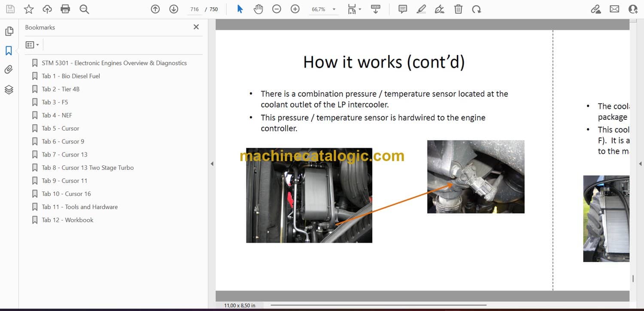
Task: Click the Zoom in plus icon
Action: pyautogui.click(x=295, y=9)
